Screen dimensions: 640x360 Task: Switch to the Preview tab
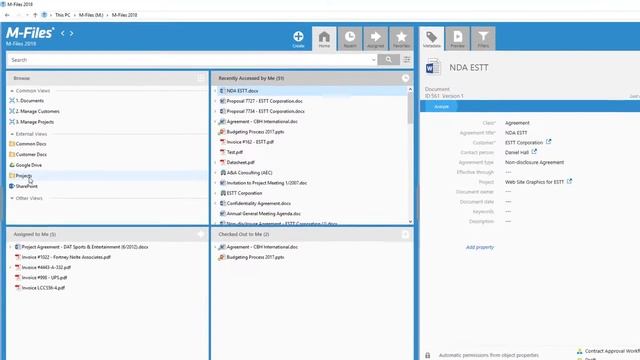click(458, 39)
